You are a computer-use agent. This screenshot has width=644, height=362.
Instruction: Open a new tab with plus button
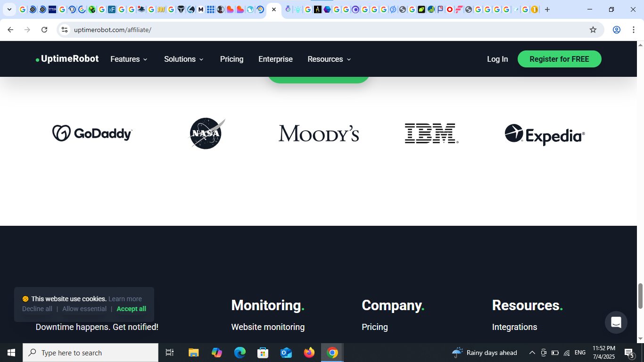point(547,9)
